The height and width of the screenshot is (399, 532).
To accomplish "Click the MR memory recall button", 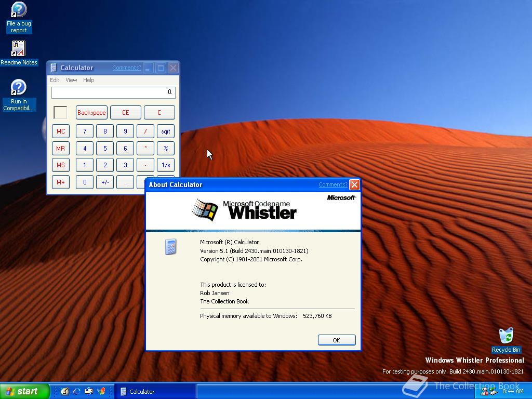I will [x=61, y=148].
